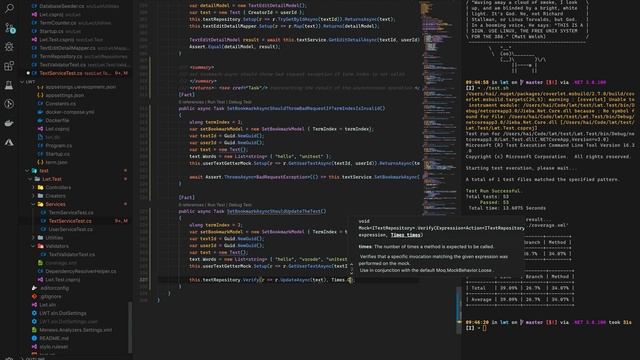Open the Debug view with bug icon
The height and width of the screenshot is (360, 640).
pyautogui.click(x=9, y=47)
